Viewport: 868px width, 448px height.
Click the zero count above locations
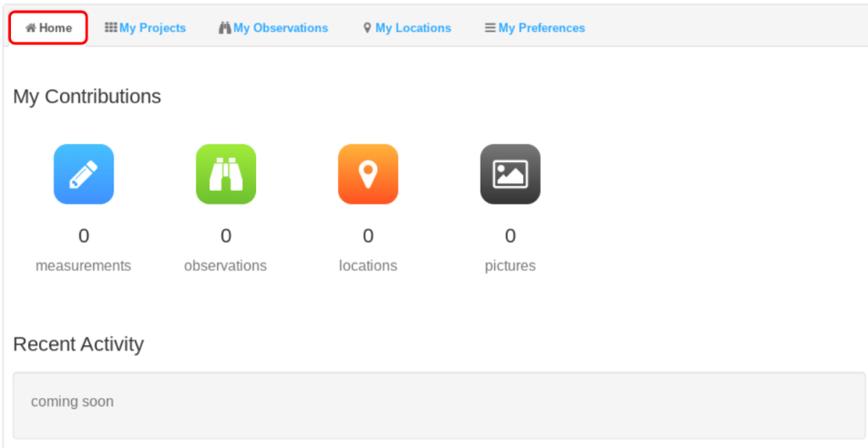tap(368, 236)
